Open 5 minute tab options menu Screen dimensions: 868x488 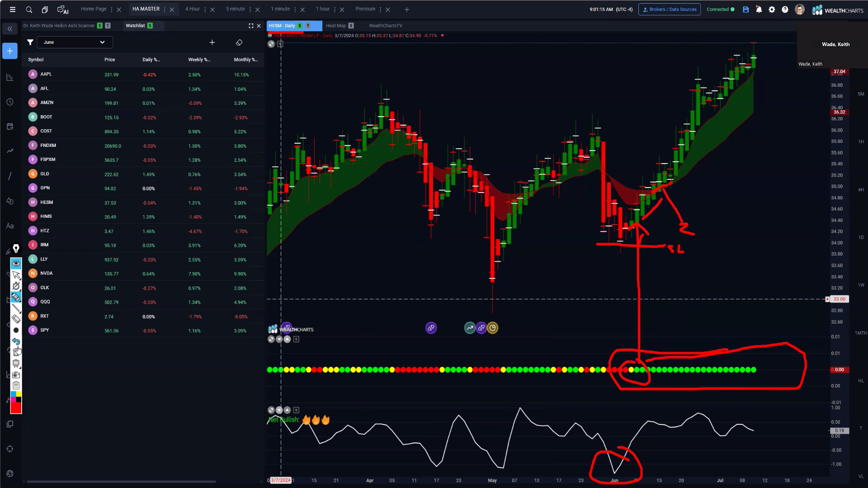click(x=250, y=9)
